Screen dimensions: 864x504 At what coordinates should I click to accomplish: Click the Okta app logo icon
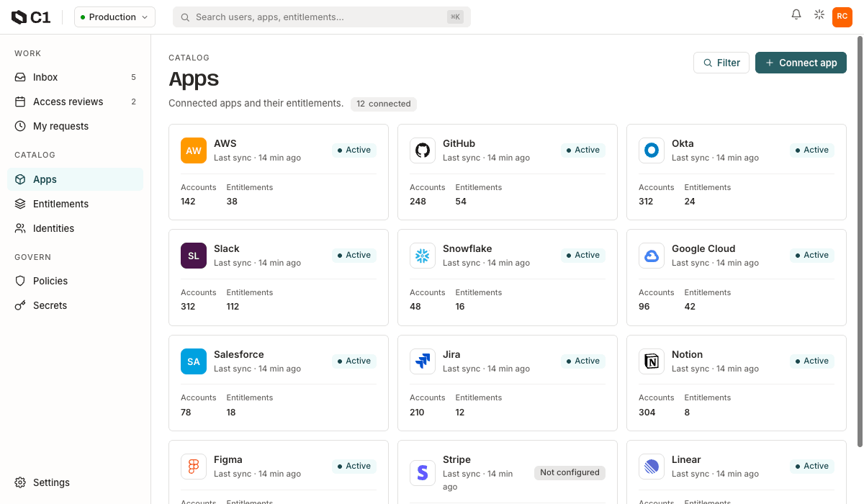coord(652,150)
